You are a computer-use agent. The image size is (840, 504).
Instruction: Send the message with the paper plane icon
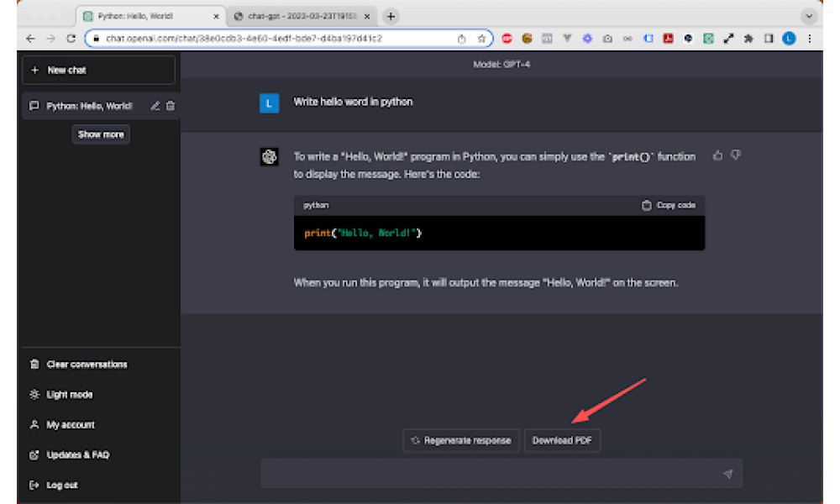(728, 474)
